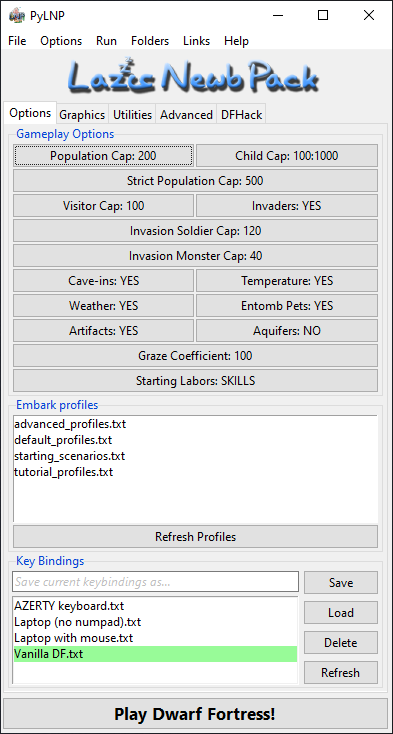Toggle Temperature: YES
The image size is (393, 734).
point(287,281)
